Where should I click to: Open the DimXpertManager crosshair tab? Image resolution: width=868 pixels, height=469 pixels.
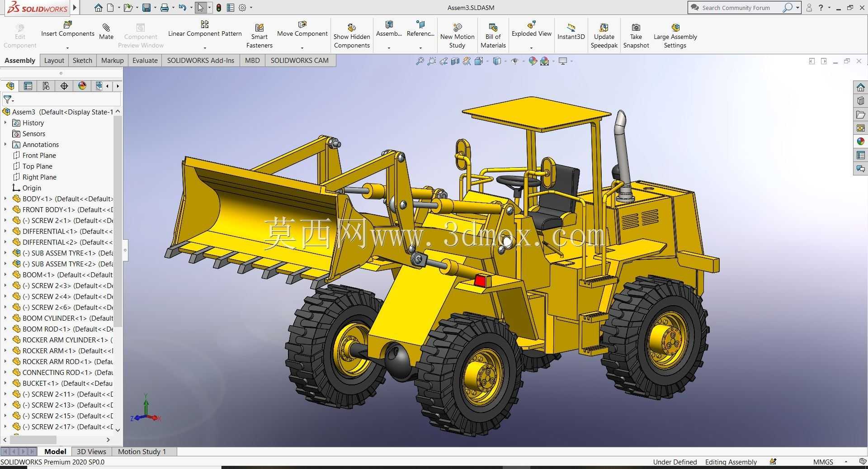(64, 86)
